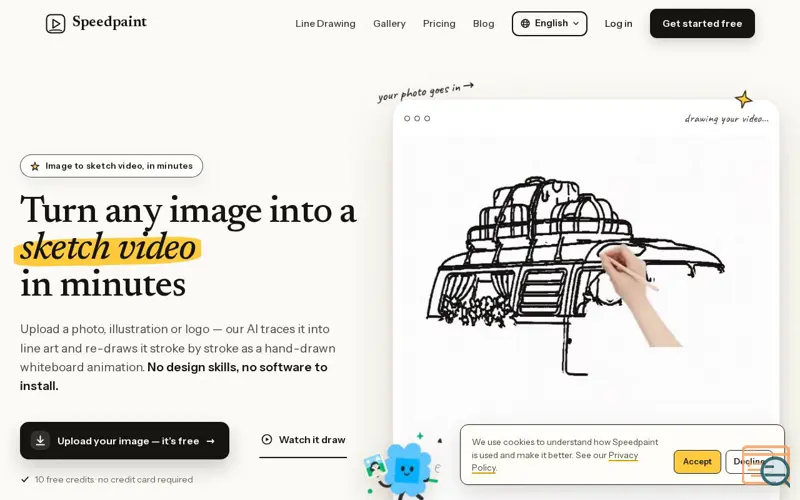Accept the cookies
Viewport: 800px width, 500px height.
tap(697, 461)
